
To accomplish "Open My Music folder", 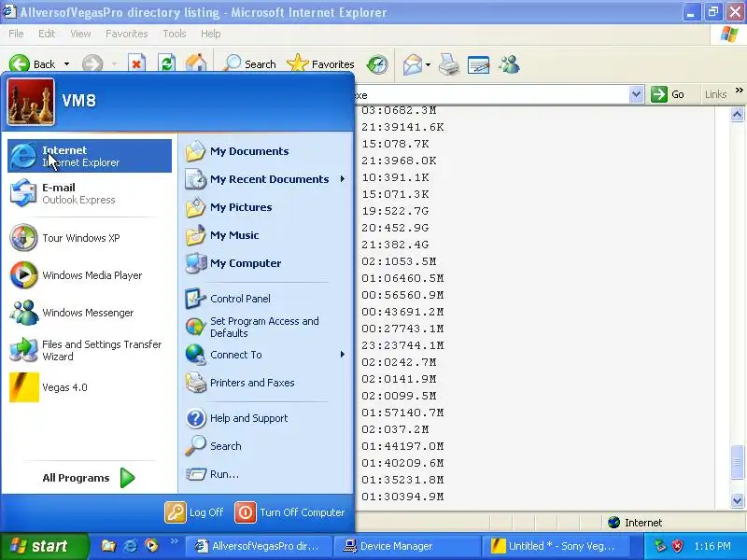I will 265,235.
